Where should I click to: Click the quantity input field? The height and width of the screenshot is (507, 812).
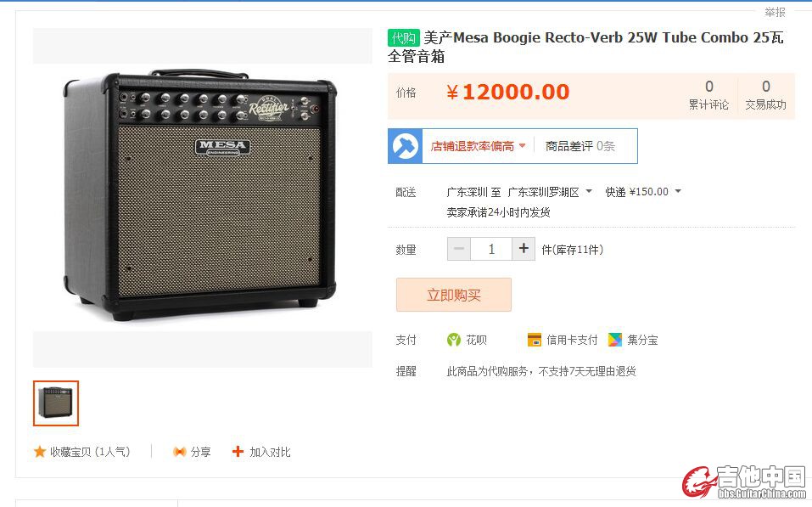click(491, 249)
